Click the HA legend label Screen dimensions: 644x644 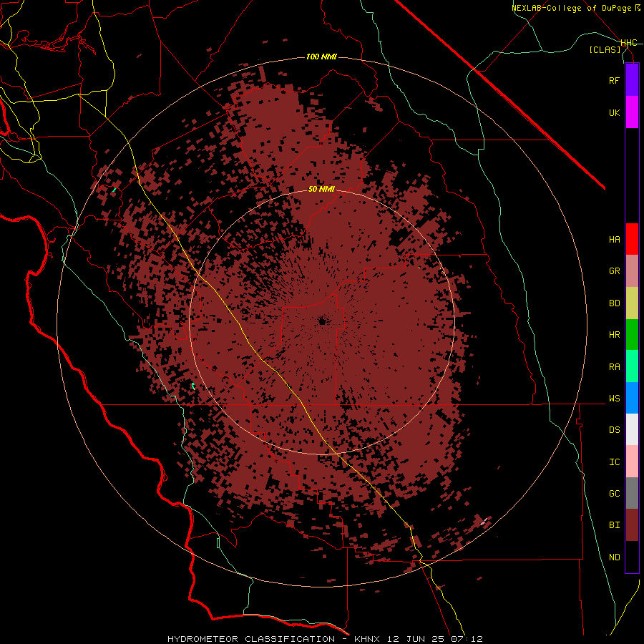[x=614, y=240]
